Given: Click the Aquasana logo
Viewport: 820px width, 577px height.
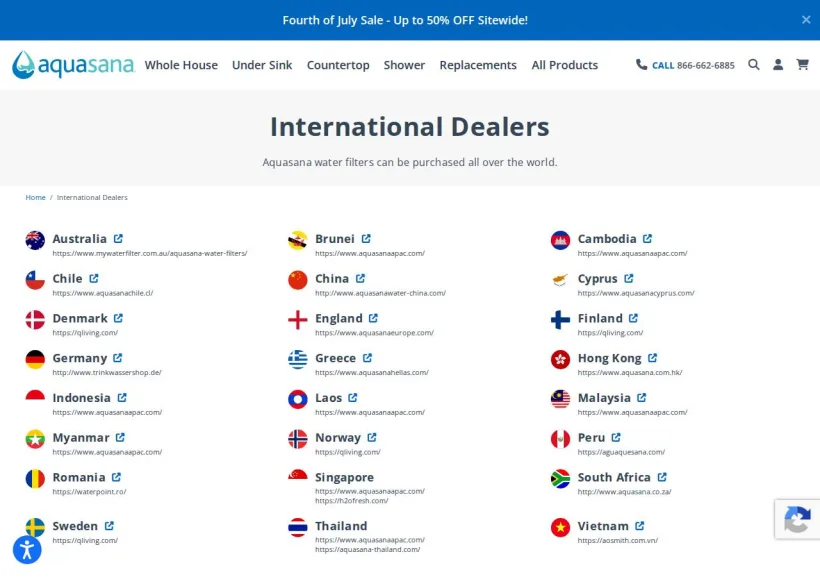Looking at the screenshot, I should click(x=73, y=65).
